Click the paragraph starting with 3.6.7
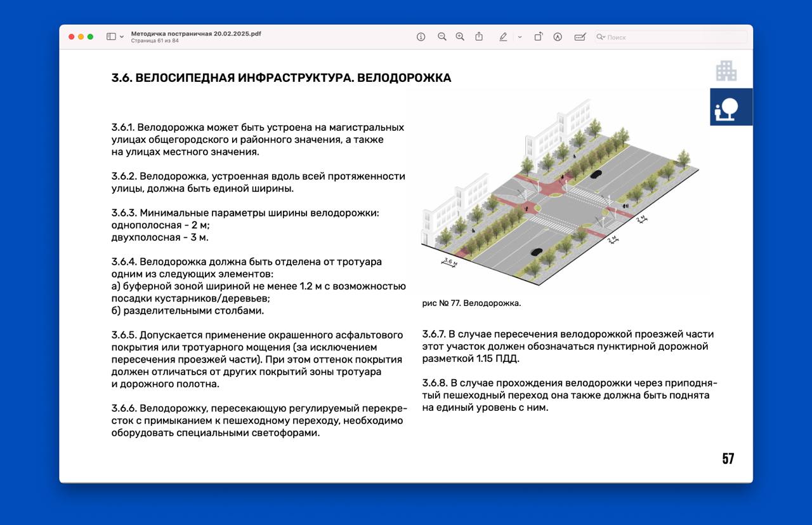The width and height of the screenshot is (812, 525). click(568, 347)
